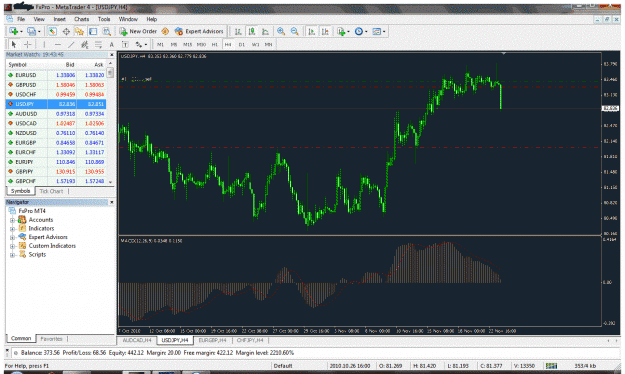Viewport: 625px width, 374px height.
Task: Switch to bar chart display icon
Action: [238, 31]
